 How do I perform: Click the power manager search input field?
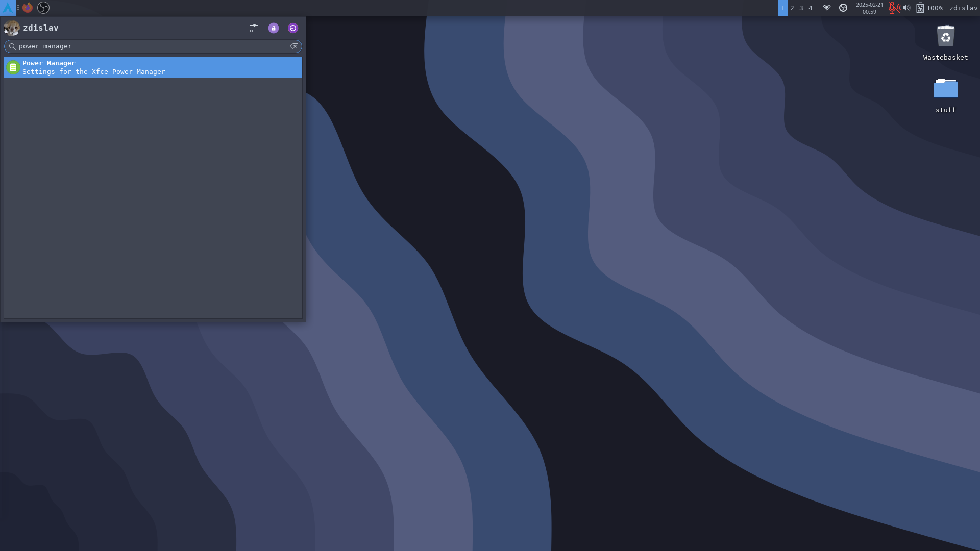153,46
